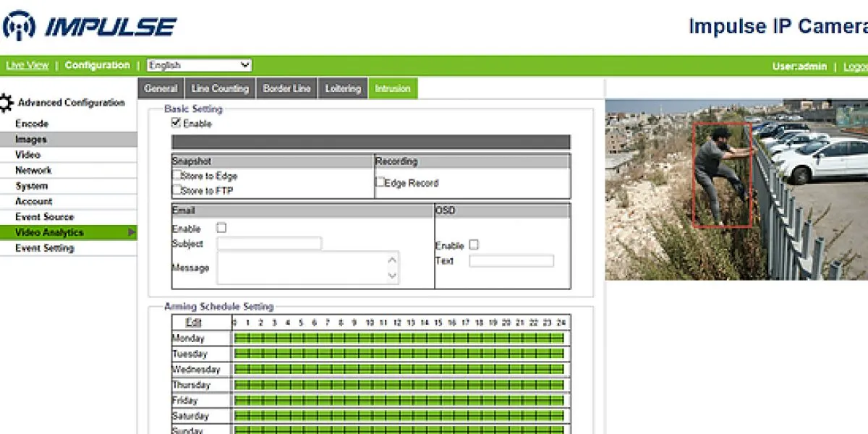Open the English language dropdown
Screen dimensions: 868x434
pos(199,65)
